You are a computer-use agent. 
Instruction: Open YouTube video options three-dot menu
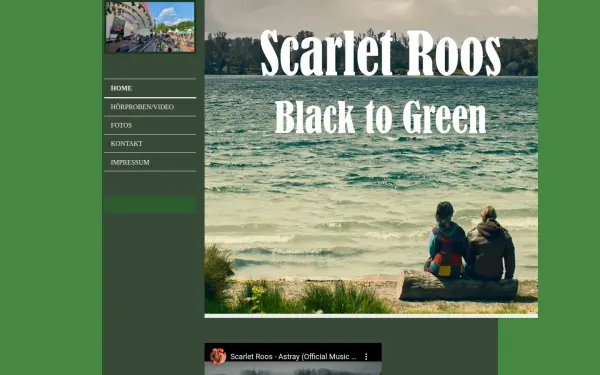click(x=366, y=357)
